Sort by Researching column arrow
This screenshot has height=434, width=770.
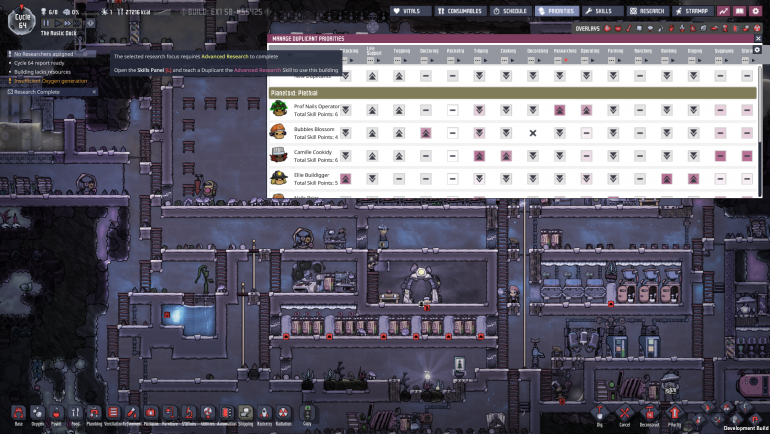click(566, 60)
